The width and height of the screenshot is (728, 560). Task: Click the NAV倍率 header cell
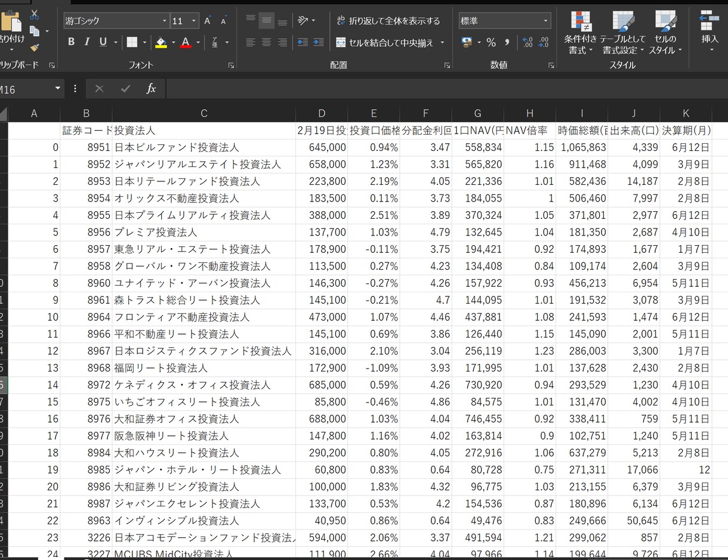point(530,131)
